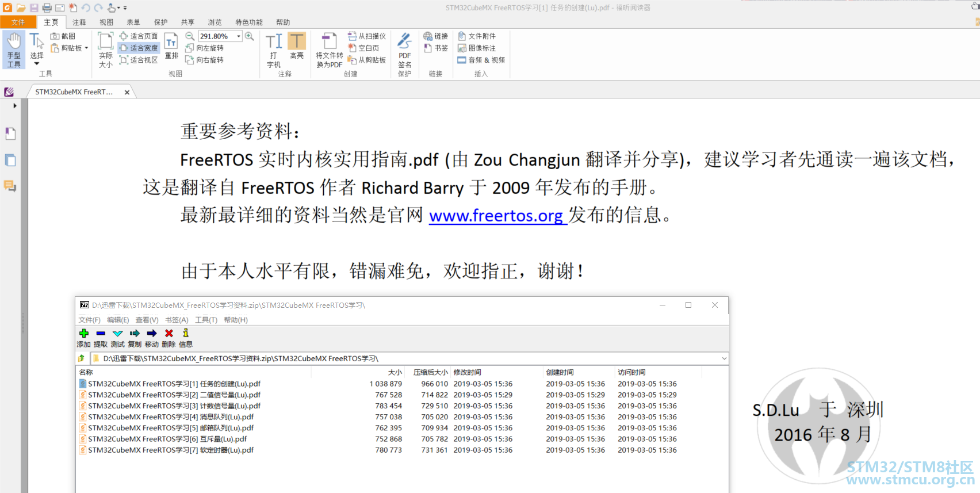980x493 pixels.
Task: Open the Help (帮助) ribbon tab
Action: 283,22
